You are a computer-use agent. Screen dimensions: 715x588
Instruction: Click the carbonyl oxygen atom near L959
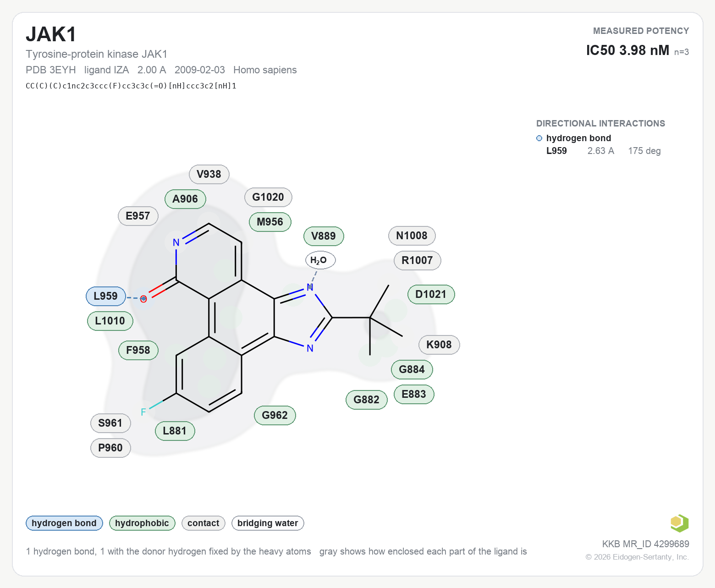143,299
